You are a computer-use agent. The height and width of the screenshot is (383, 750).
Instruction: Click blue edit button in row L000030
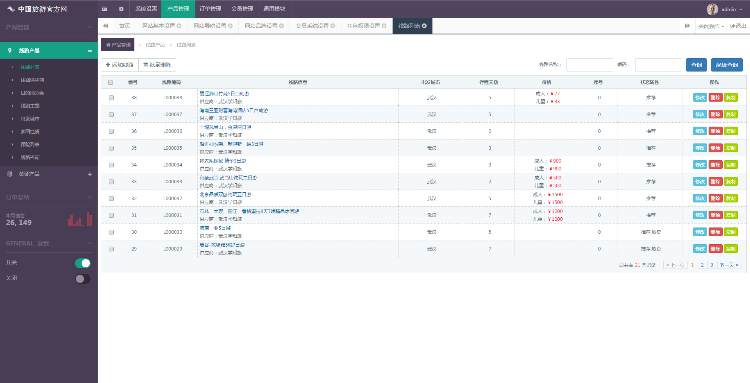pos(699,232)
